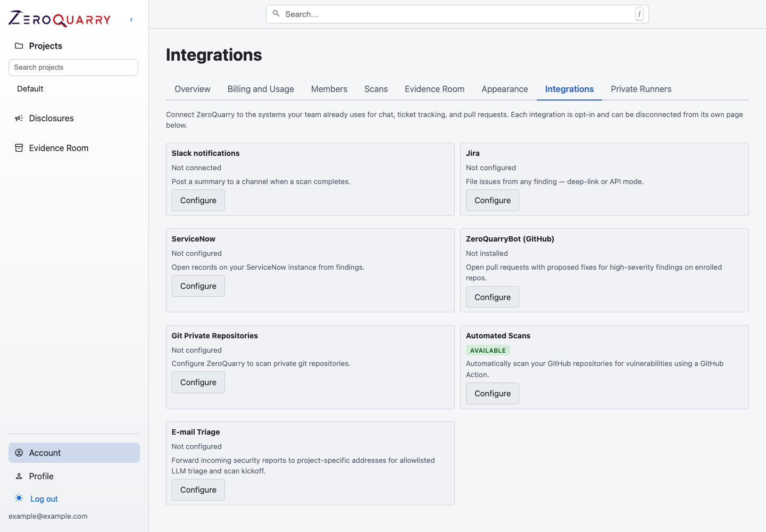Click the ZeroQuarryBot (GitHub) heading

click(x=510, y=239)
